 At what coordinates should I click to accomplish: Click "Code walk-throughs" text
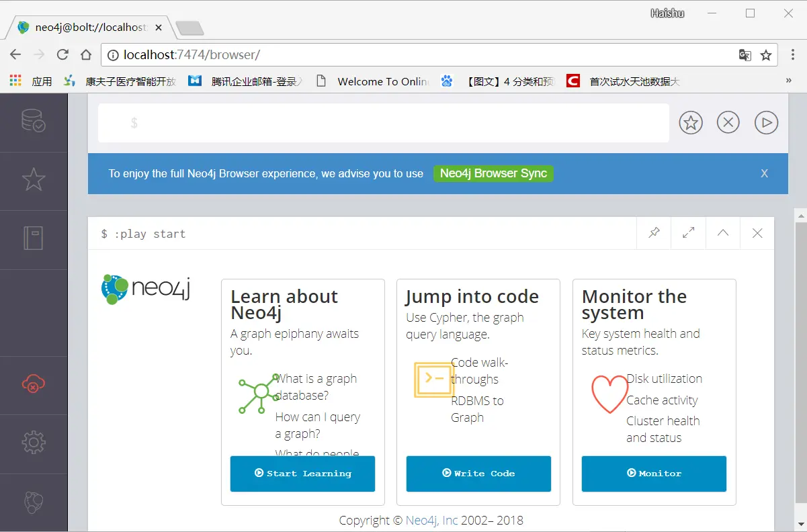(x=480, y=371)
